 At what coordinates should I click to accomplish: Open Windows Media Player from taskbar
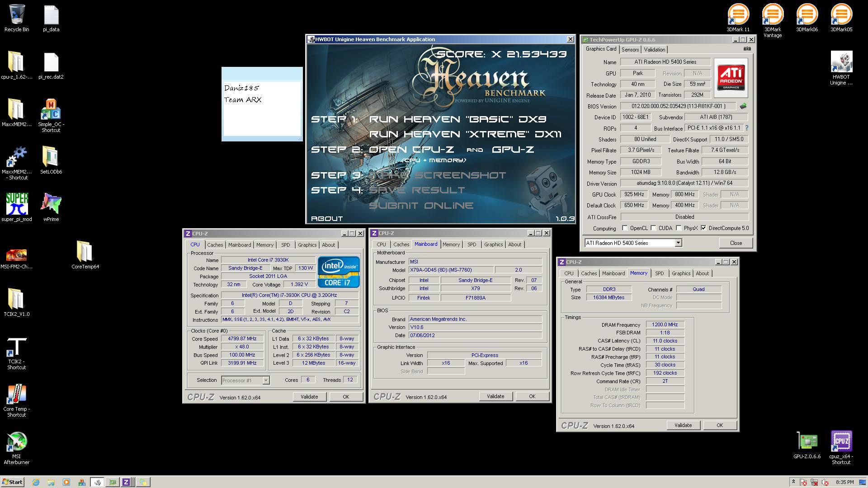point(66,482)
